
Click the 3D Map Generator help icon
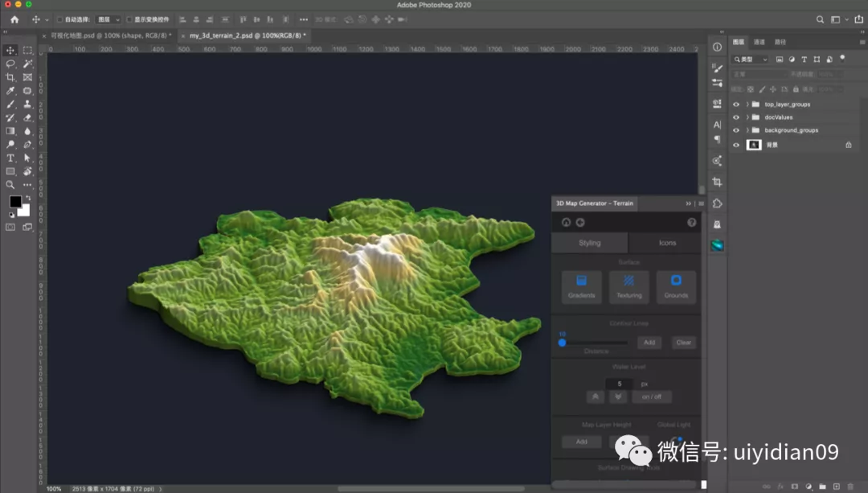point(691,223)
